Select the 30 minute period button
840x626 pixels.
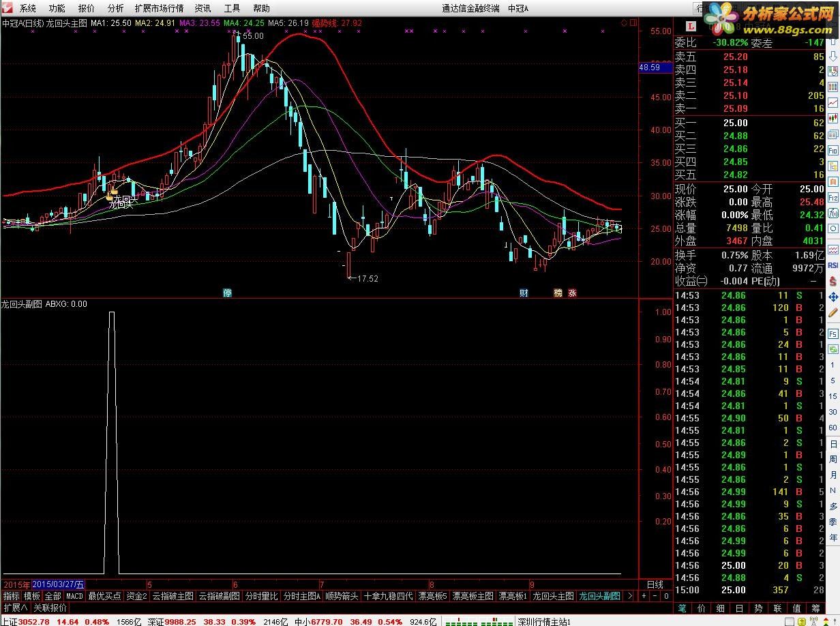[x=833, y=411]
